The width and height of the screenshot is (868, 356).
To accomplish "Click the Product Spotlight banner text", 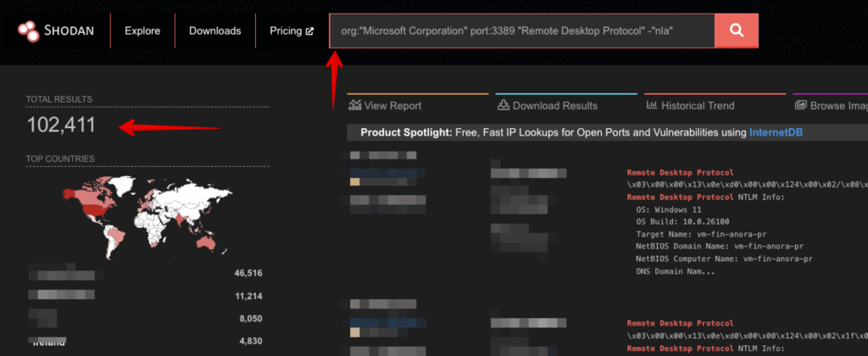I will 581,132.
